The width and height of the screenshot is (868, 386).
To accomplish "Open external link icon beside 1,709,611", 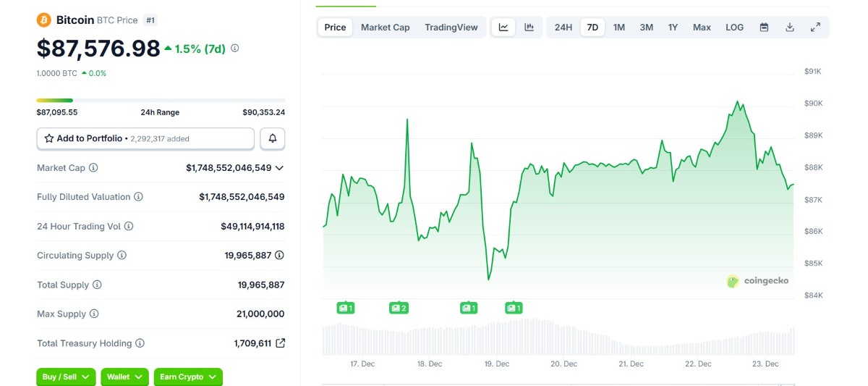I will click(x=280, y=343).
